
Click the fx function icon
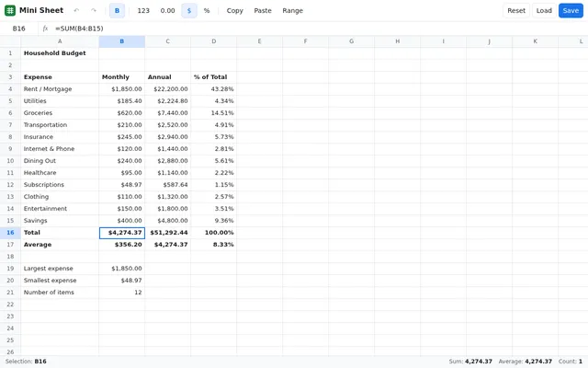45,29
